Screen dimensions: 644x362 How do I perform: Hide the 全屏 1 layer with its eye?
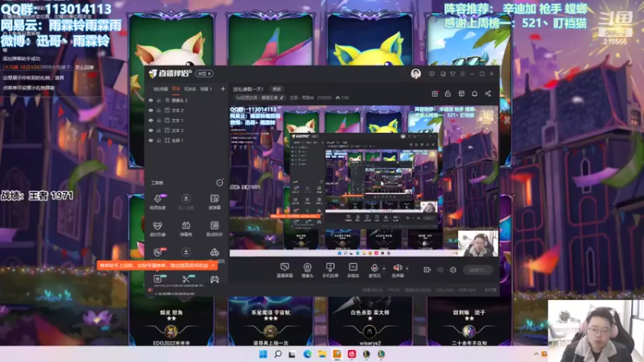coord(151,140)
